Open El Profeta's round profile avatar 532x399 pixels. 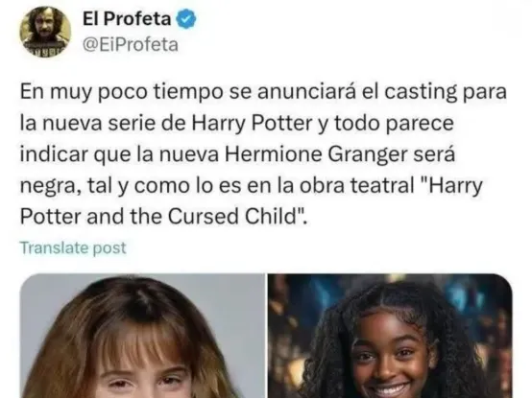[x=45, y=32]
